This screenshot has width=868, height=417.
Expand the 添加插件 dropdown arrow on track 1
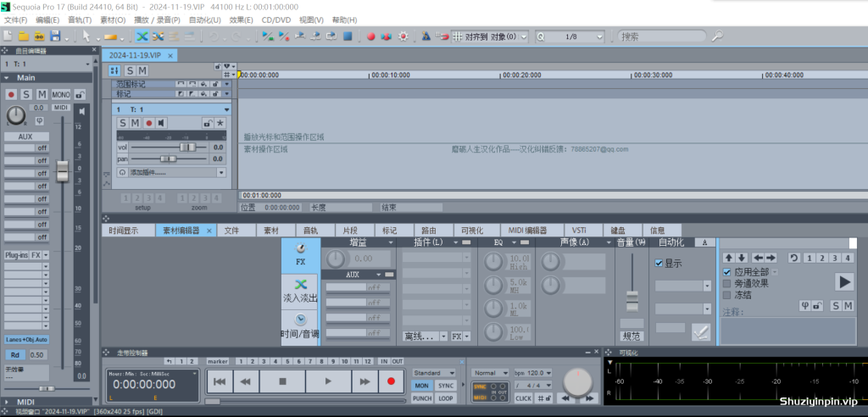click(x=221, y=172)
